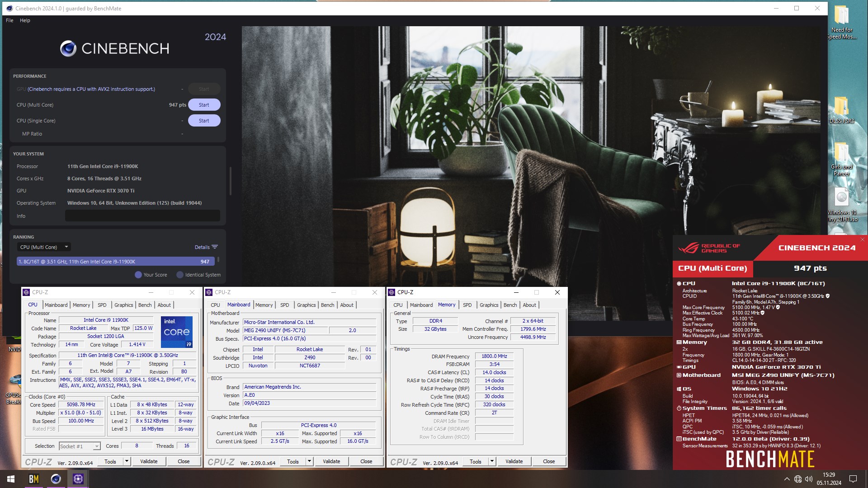This screenshot has width=868, height=488.
Task: Open Windows 10 tiny 21H1.iso file
Action: [841, 205]
